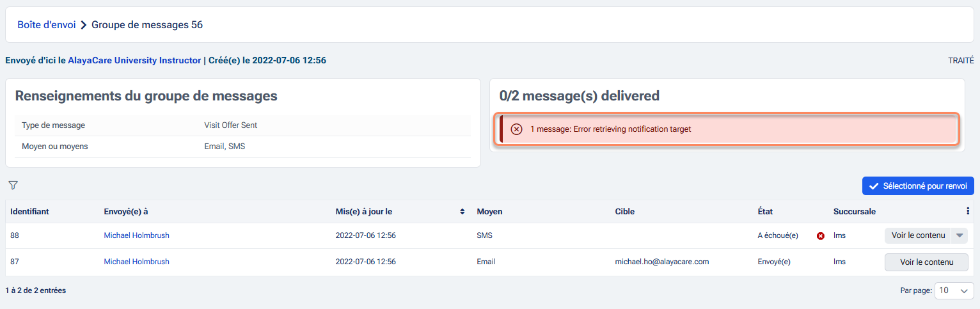This screenshot has width=980, height=309.
Task: Click the checkmark icon on Sélectionné pour renvoi
Action: pos(873,186)
